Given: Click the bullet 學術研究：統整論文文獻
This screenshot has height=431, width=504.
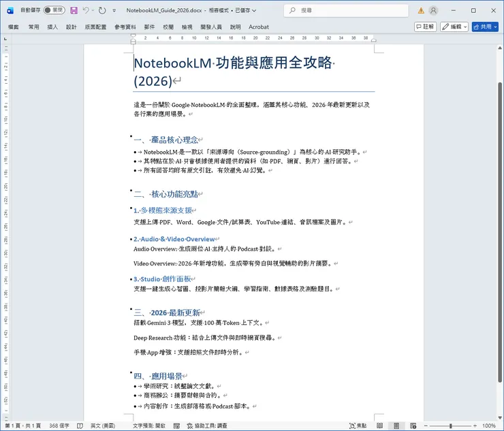Looking at the screenshot, I should click(178, 386).
